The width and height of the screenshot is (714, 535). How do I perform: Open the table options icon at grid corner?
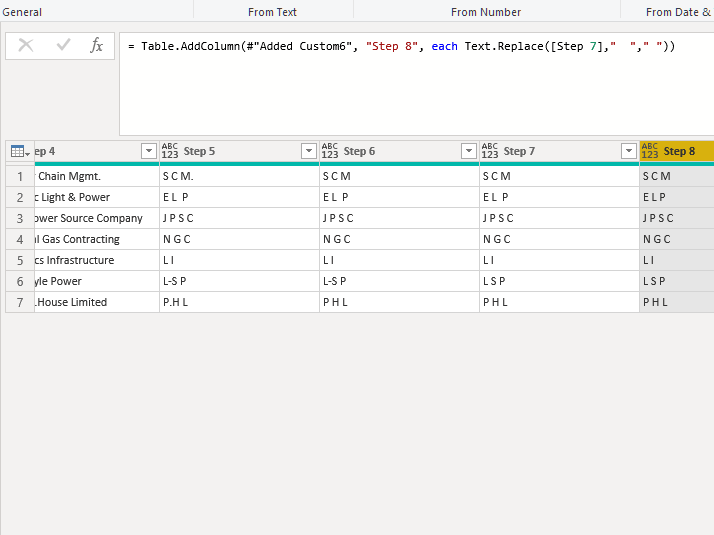(x=18, y=151)
